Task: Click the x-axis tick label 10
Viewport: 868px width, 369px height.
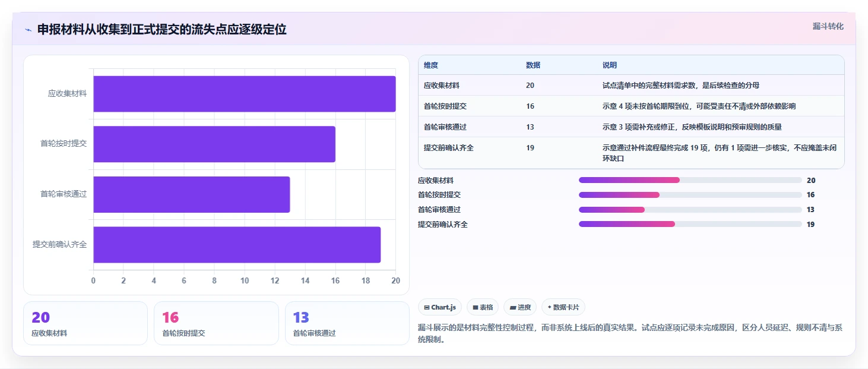Action: pyautogui.click(x=245, y=280)
